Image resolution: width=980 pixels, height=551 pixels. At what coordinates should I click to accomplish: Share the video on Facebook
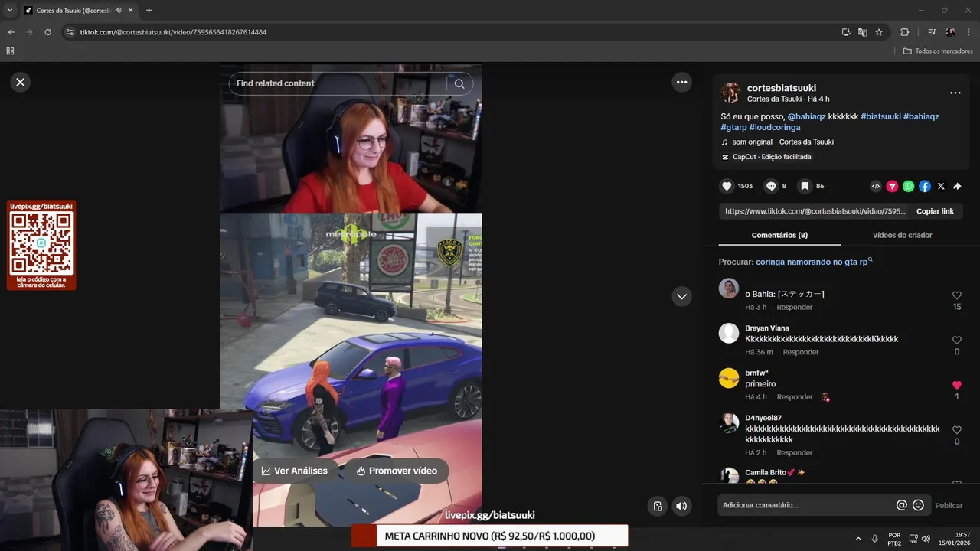coord(925,186)
